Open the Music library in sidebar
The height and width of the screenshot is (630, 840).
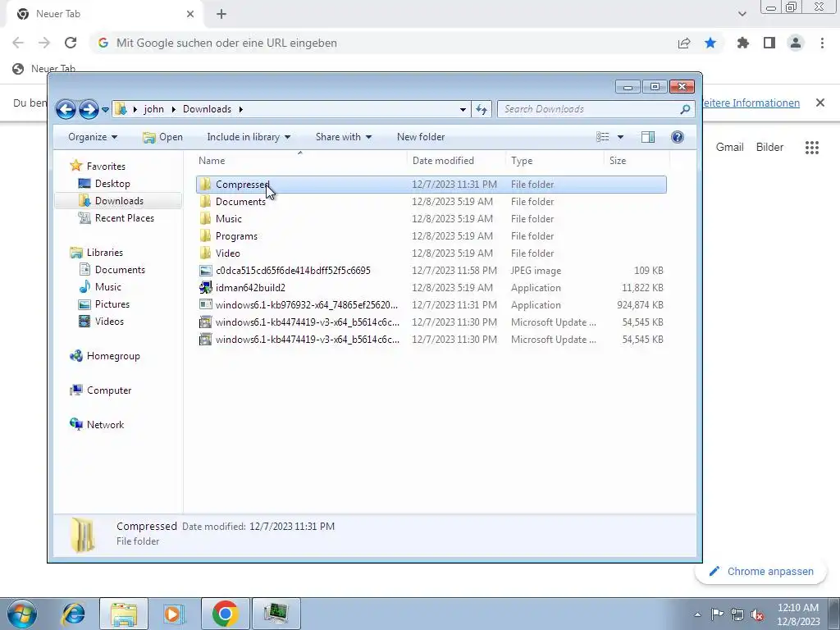107,286
